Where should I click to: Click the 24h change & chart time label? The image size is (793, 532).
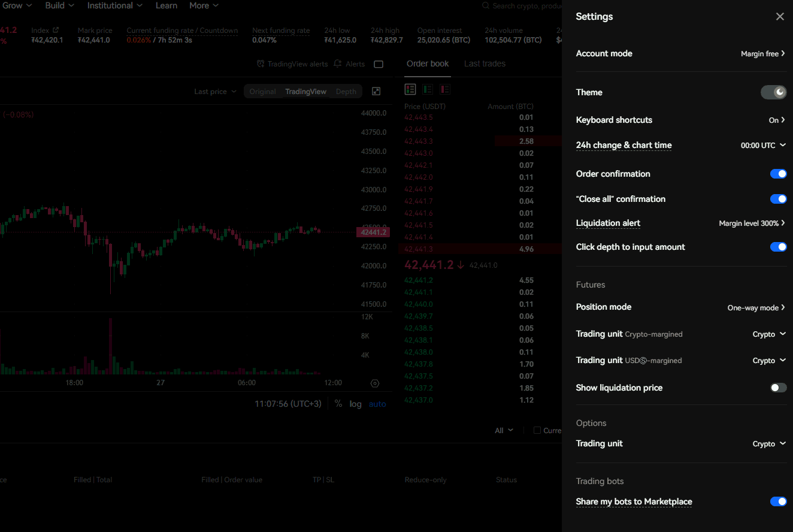tap(623, 145)
